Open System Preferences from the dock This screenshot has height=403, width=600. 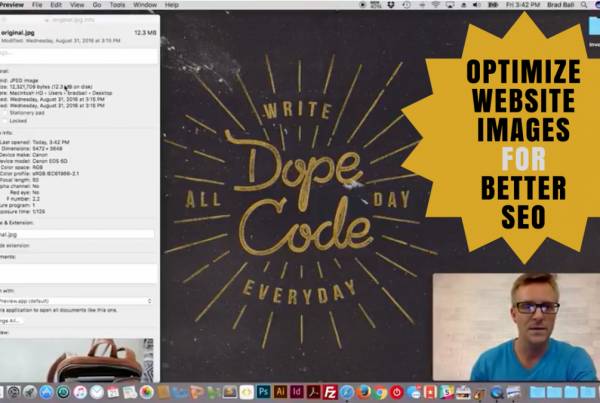point(13,392)
